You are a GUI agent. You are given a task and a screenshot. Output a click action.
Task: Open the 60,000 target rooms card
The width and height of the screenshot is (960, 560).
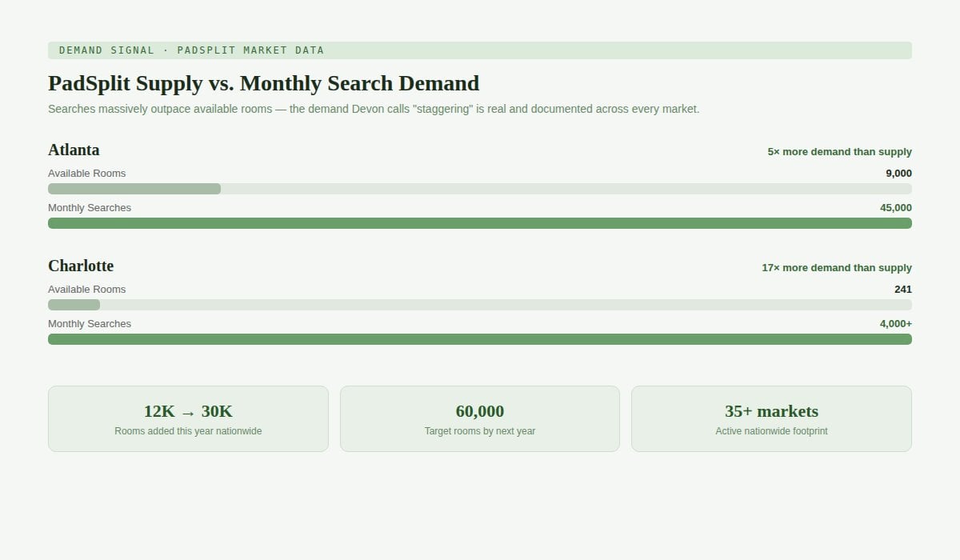click(480, 419)
